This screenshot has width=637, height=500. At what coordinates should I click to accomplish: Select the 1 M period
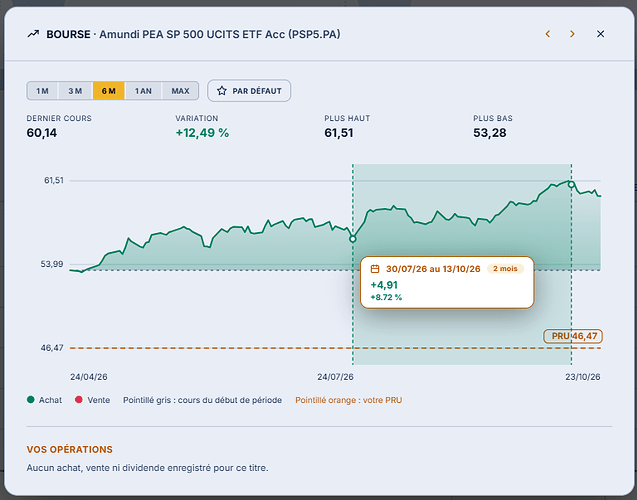pos(43,91)
